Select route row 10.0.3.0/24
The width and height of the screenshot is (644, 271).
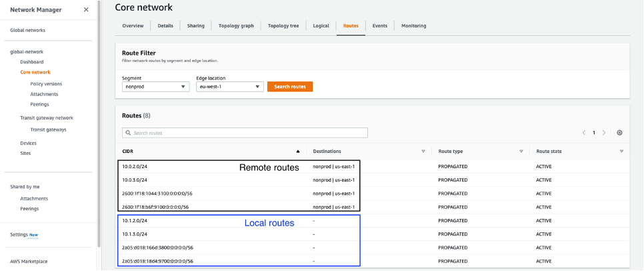click(x=372, y=180)
